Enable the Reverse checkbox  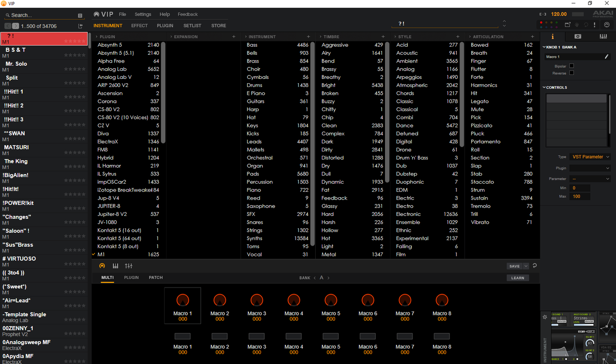[572, 73]
